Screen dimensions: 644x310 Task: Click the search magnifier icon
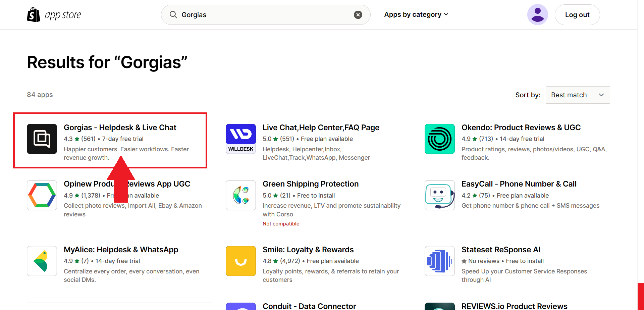tap(173, 15)
